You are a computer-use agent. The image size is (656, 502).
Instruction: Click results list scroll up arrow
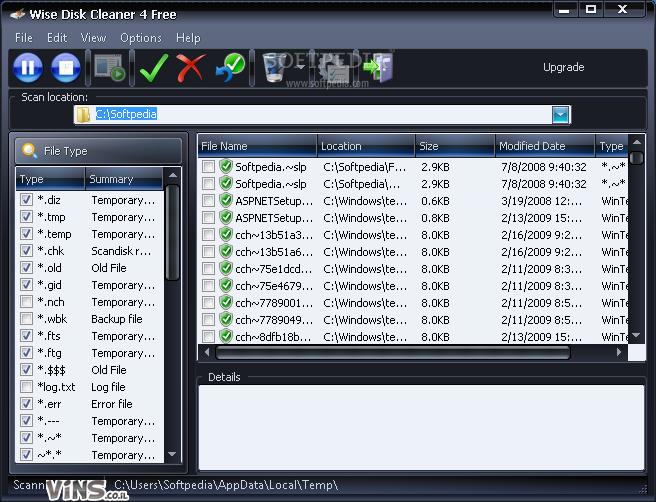[637, 143]
